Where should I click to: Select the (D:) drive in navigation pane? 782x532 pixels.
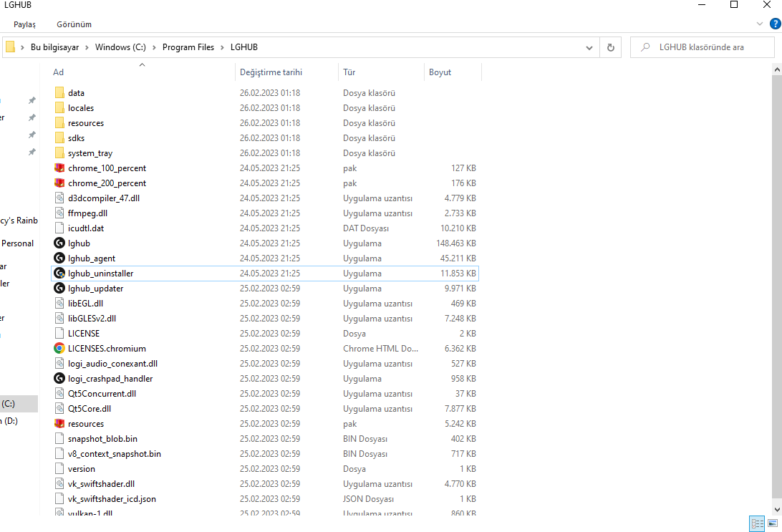(x=10, y=421)
